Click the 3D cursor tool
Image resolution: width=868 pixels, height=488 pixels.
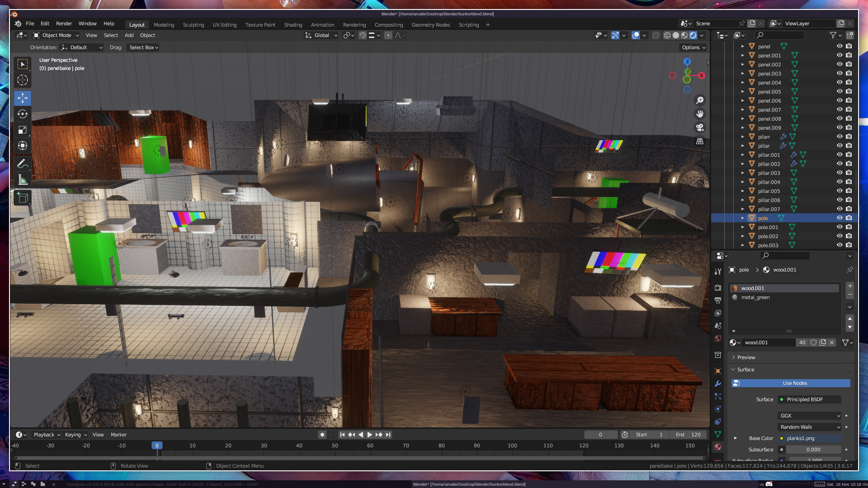[x=22, y=80]
